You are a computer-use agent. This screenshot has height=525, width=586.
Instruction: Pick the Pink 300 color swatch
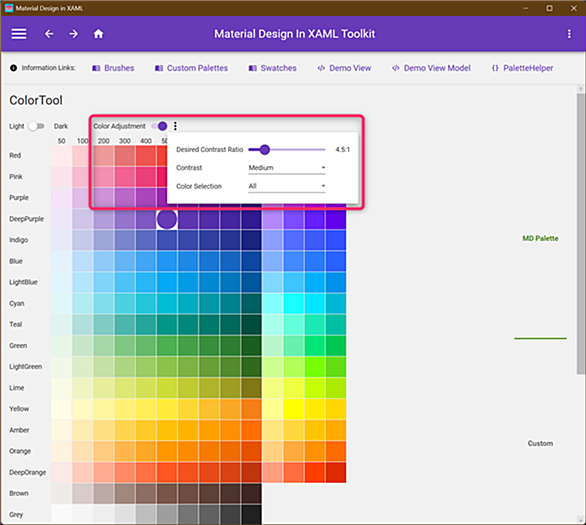125,177
